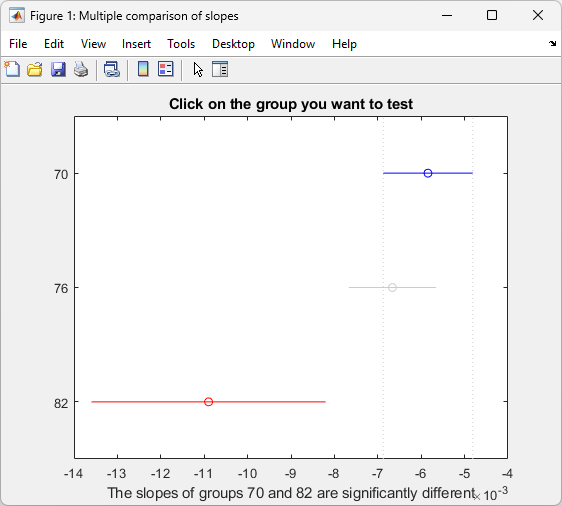Activate the Edit Plot arrow tool

pos(198,69)
